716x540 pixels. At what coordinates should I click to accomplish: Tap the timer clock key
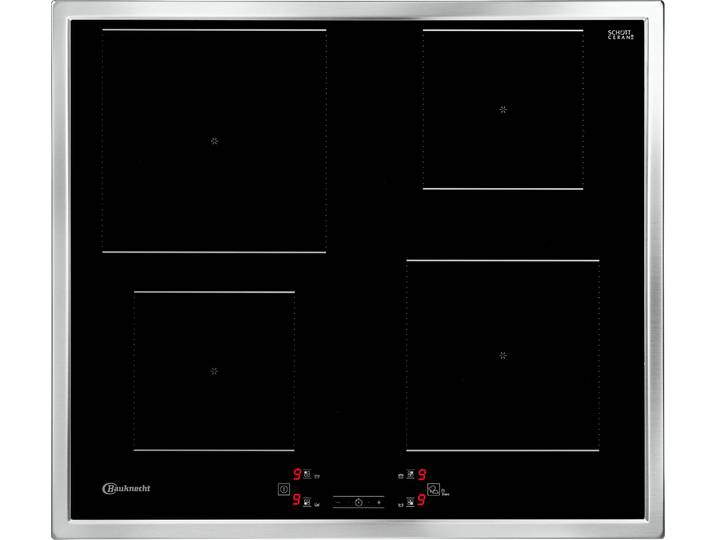(x=359, y=503)
